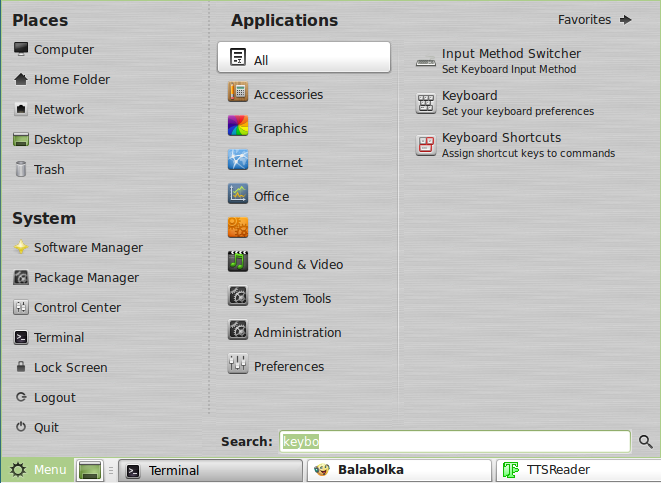661x483 pixels.
Task: Select the All applications category
Action: tap(304, 57)
